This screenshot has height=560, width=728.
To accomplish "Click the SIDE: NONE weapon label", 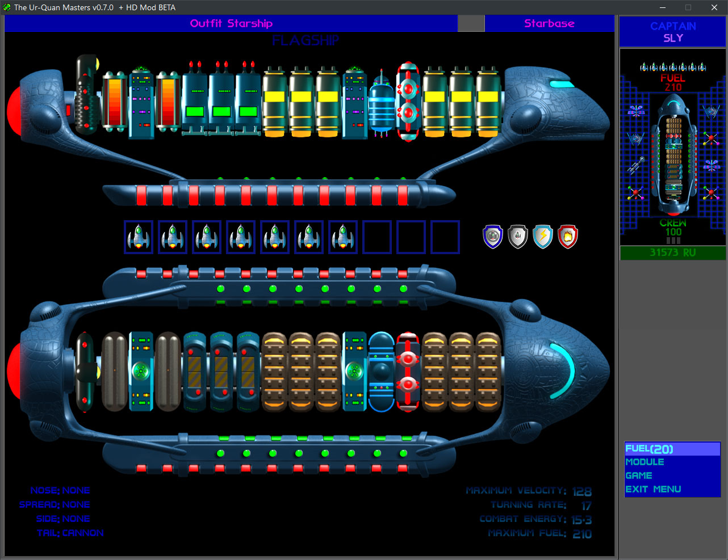I will 63,519.
